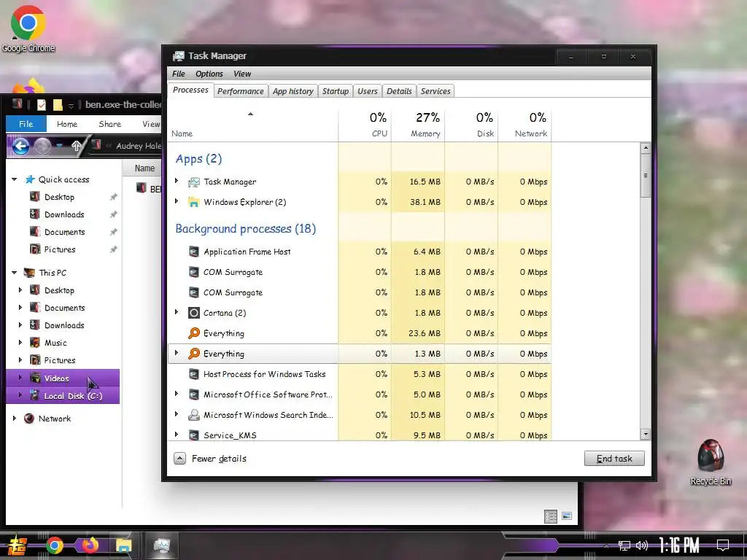Show the clock reading 1:16 PM
The width and height of the screenshot is (747, 560).
click(679, 545)
